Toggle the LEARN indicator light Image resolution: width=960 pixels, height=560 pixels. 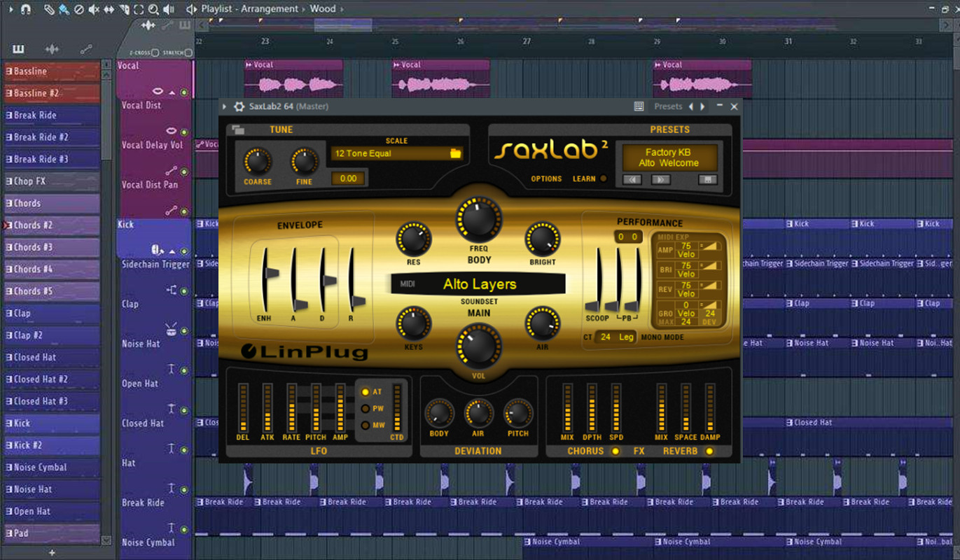tap(604, 178)
